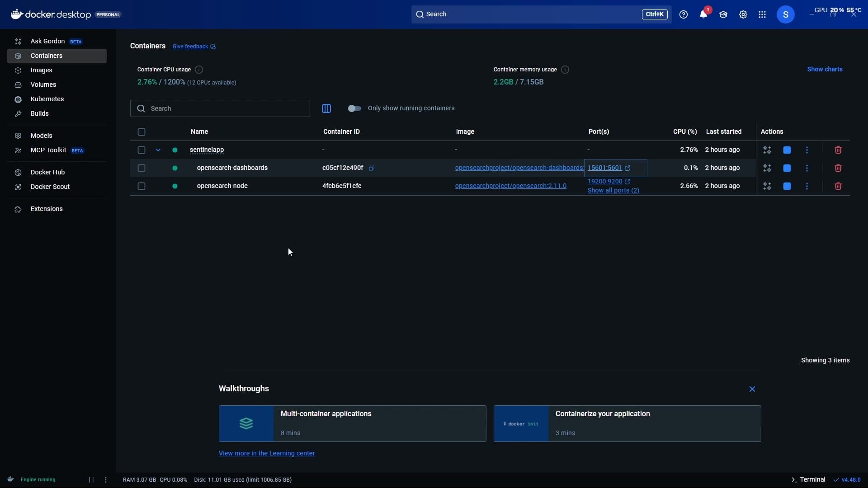868x488 pixels.
Task: Open more actions menu for opensearch-node
Action: [x=807, y=186]
